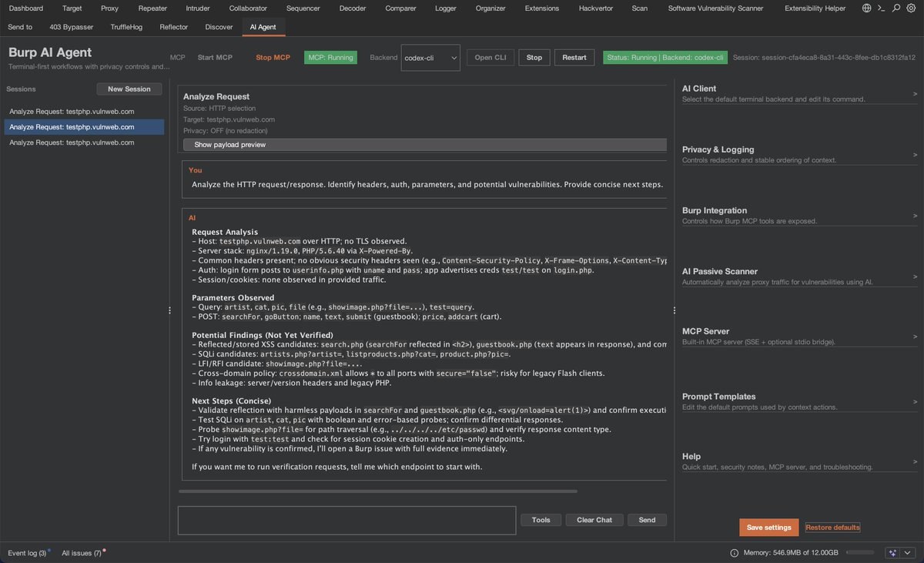Viewport: 924px width, 563px height.
Task: Select the Send to sub-tab
Action: click(20, 26)
